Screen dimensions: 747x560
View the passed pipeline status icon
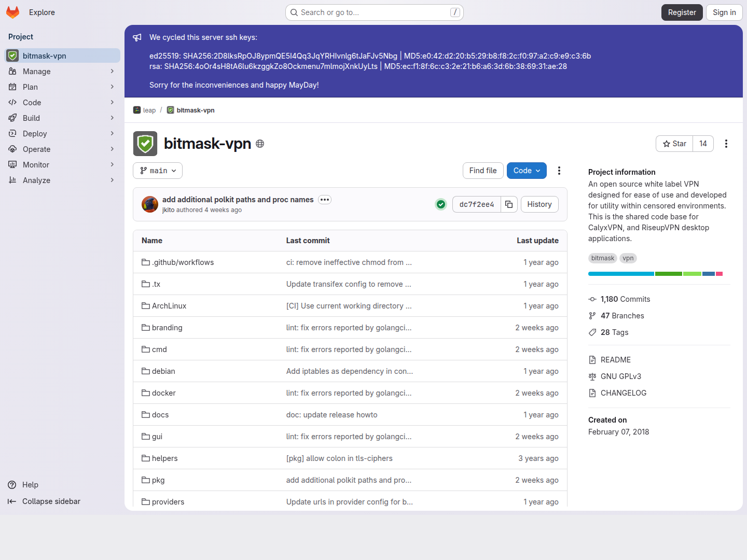click(x=441, y=204)
